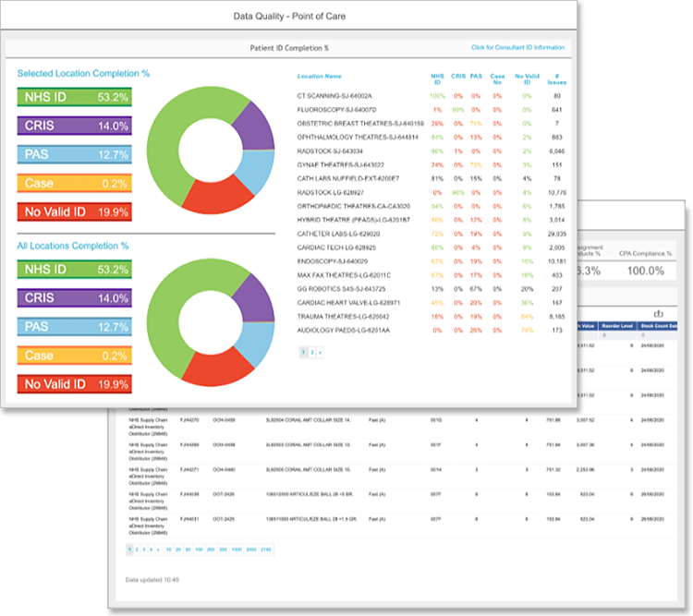Viewport: 693px width, 616px height.
Task: Jump to page 1000 in back window pagination
Action: (237, 550)
